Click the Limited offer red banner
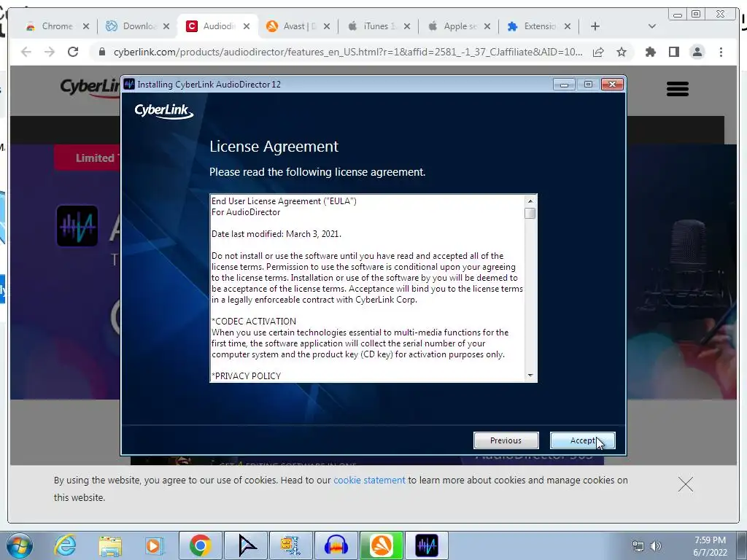The height and width of the screenshot is (560, 747). click(88, 157)
